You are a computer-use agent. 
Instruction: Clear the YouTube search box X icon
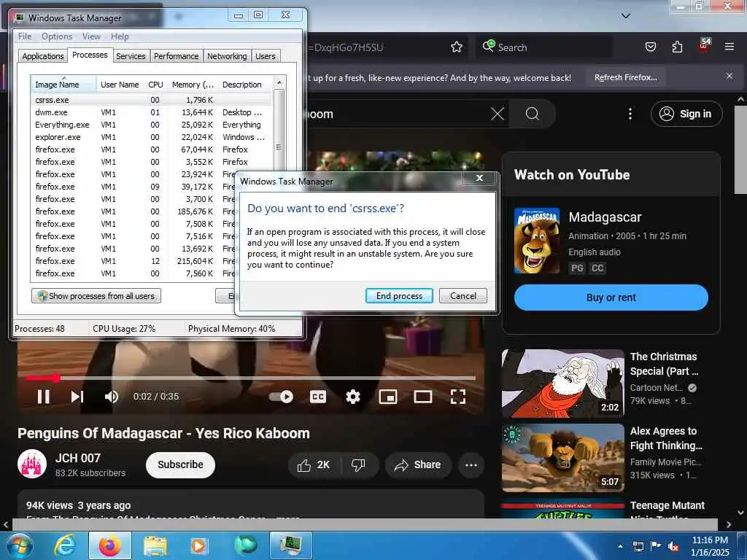(498, 114)
